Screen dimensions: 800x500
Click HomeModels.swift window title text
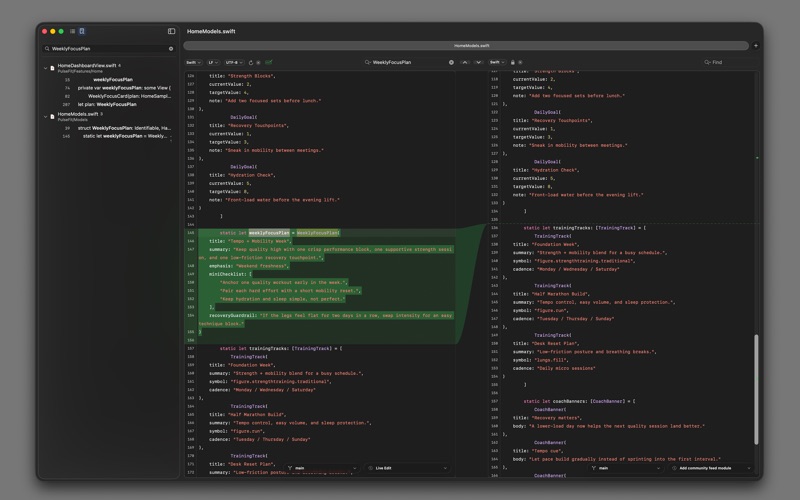point(211,31)
